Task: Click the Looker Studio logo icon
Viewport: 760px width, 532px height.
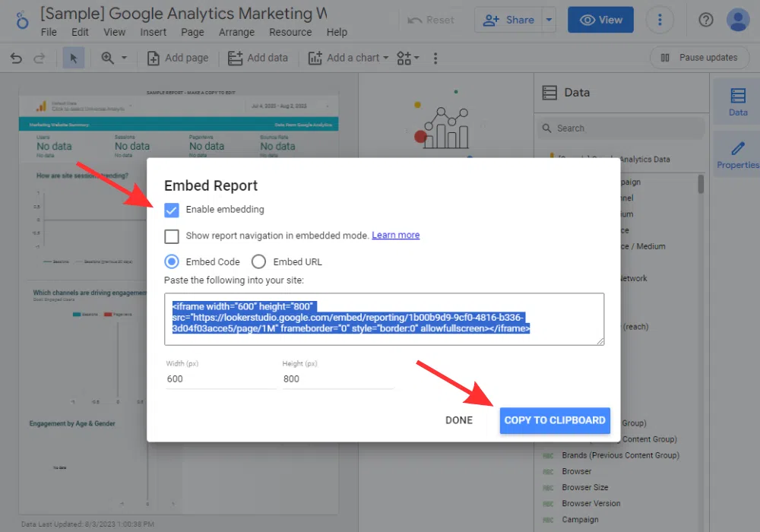Action: (19, 20)
